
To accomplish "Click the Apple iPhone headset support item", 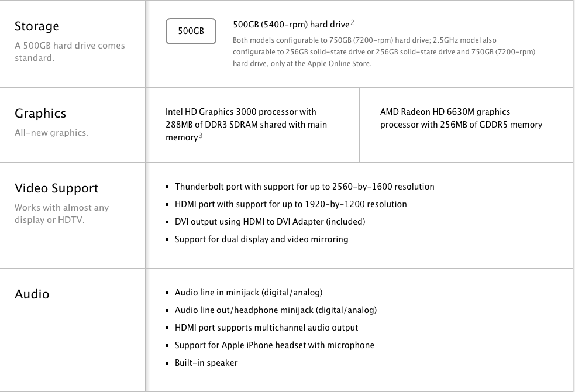I will 274,345.
